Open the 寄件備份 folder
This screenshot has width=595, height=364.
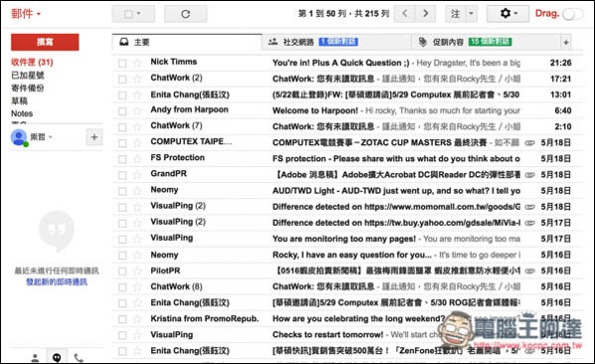click(x=27, y=88)
